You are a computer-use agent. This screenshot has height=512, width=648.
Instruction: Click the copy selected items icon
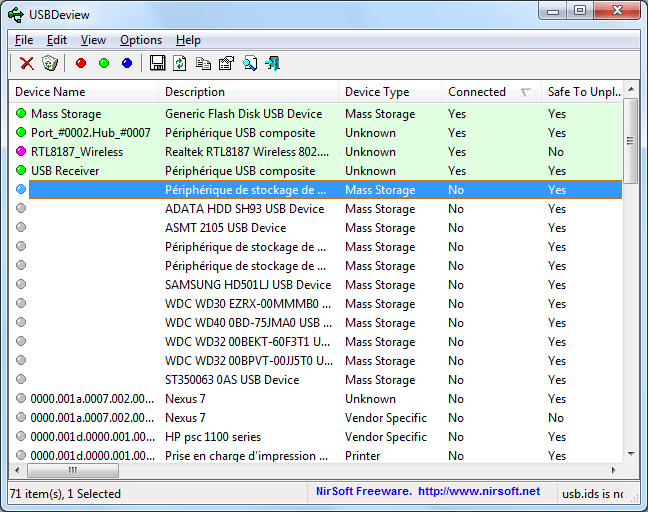coord(203,63)
